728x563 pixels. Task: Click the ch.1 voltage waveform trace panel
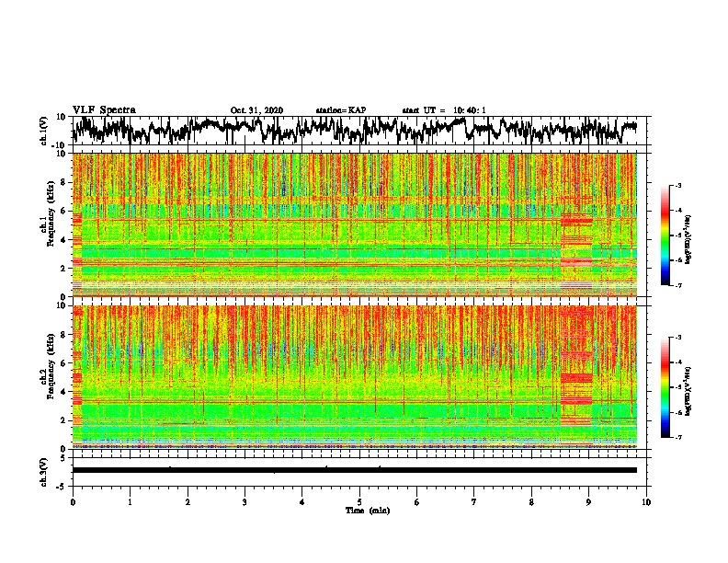pos(358,131)
